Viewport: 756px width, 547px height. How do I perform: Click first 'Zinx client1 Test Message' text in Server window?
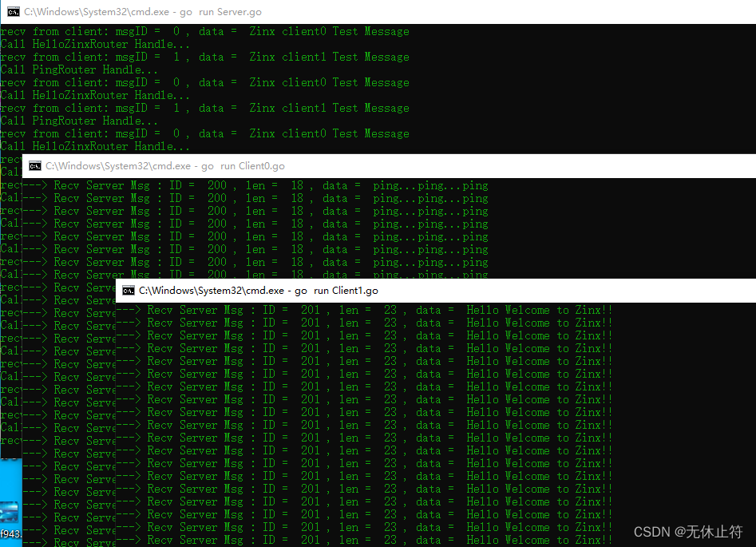pos(330,57)
